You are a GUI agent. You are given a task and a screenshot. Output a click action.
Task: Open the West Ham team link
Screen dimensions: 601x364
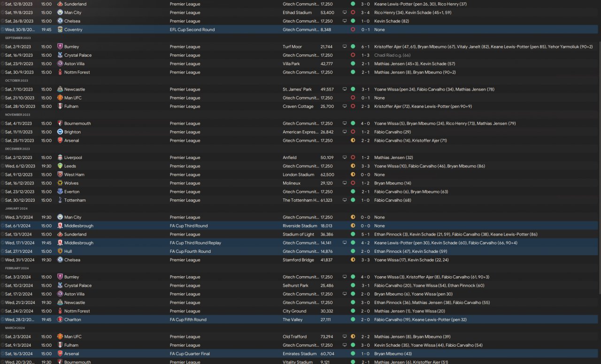tap(74, 174)
